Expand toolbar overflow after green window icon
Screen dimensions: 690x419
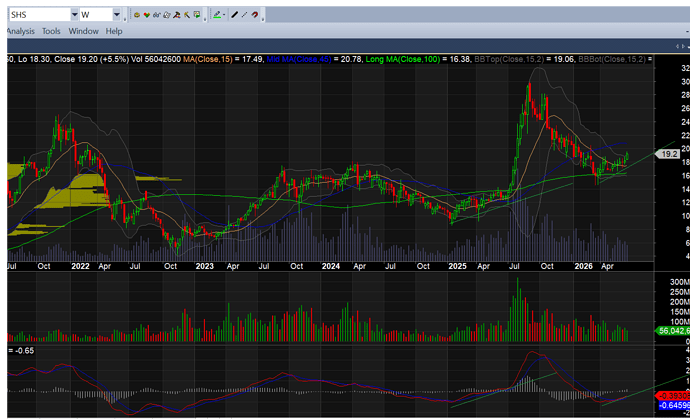point(206,16)
